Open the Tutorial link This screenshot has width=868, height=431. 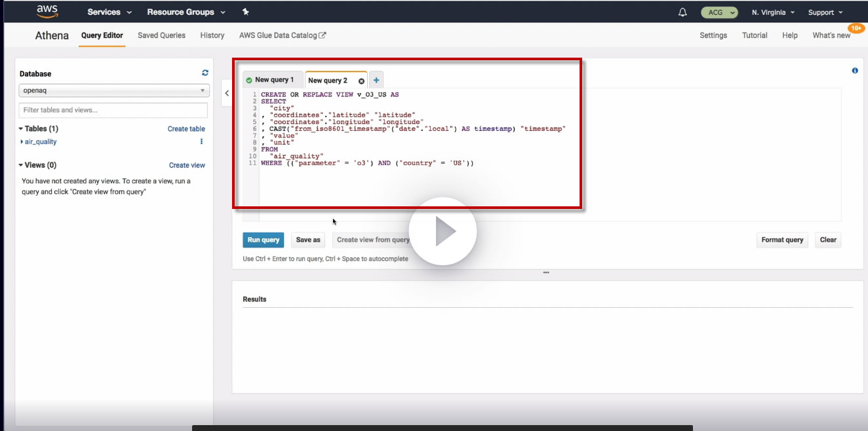[755, 35]
